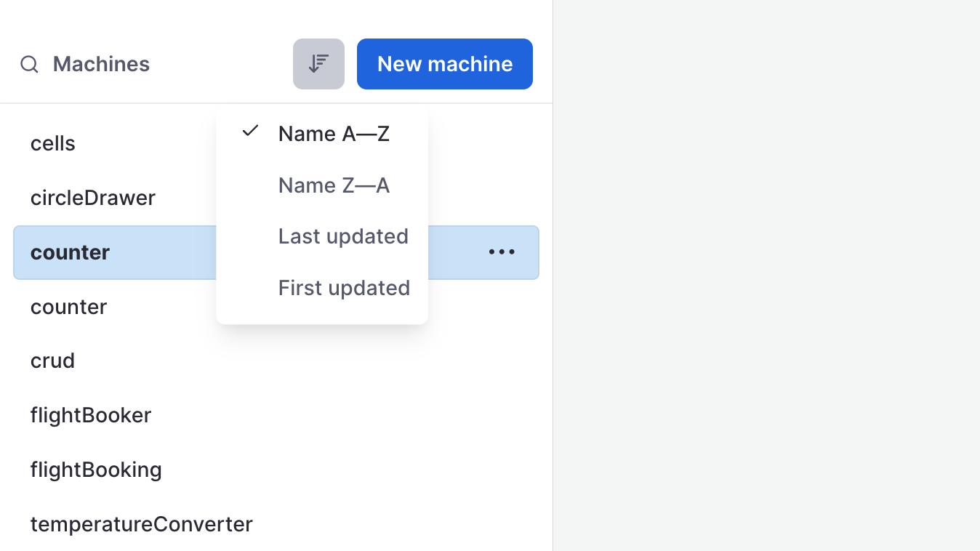Sort machines by First updated
Viewport: 980px width, 551px height.
click(344, 287)
